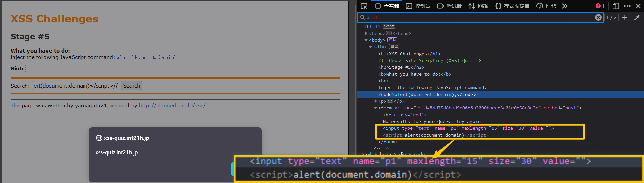The height and width of the screenshot is (183, 644).
Task: Expand the hidden devtools tabs chevron
Action: point(565,6)
